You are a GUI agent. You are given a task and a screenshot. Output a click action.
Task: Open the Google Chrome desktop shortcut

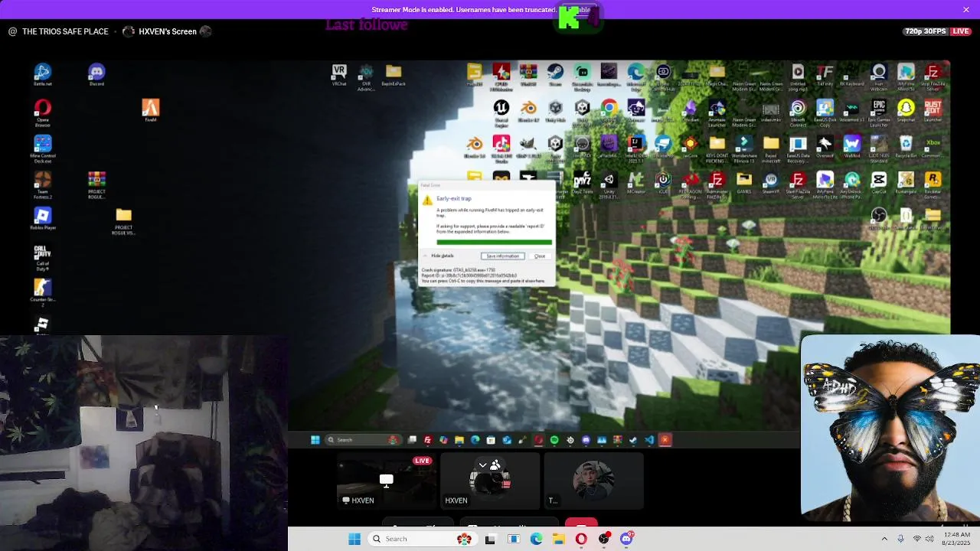(x=609, y=112)
